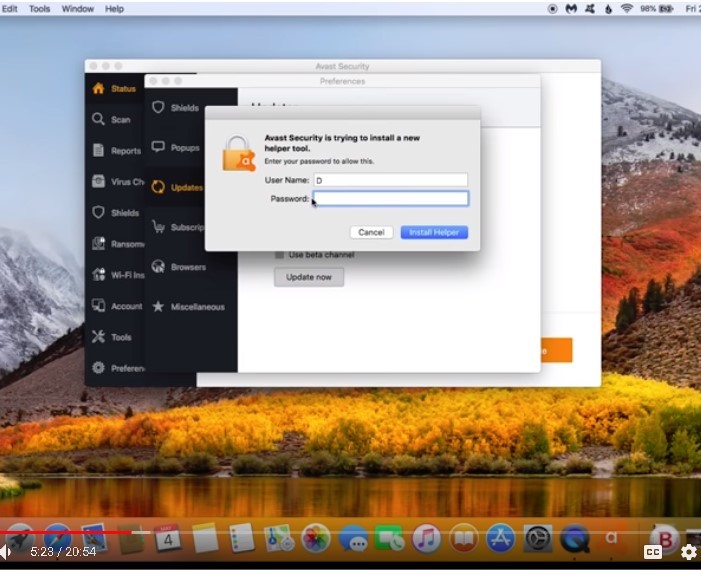Open Status in Avast Security sidebar
The width and height of the screenshot is (701, 576).
pyautogui.click(x=114, y=89)
